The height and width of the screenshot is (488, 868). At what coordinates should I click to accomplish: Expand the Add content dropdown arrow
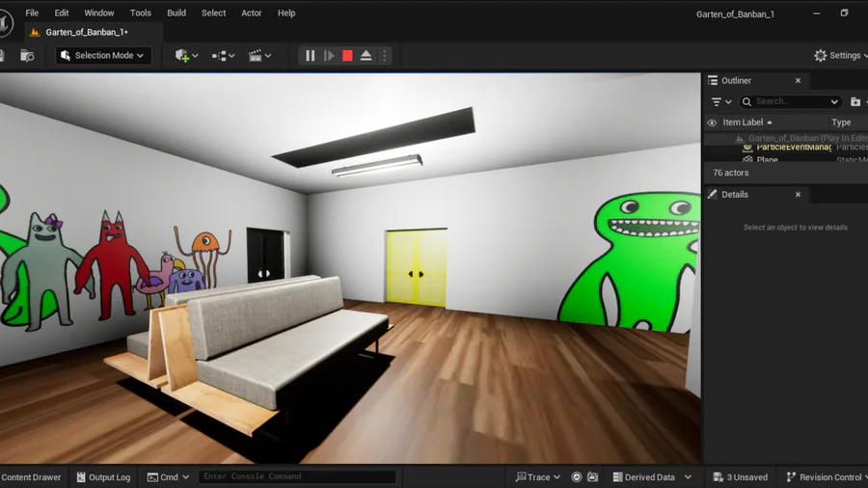point(196,56)
